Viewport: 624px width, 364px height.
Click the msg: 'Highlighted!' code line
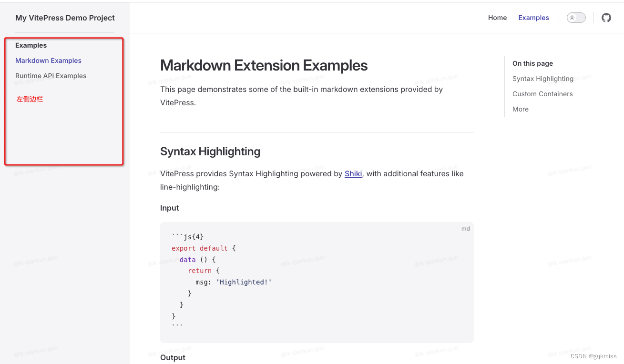pyautogui.click(x=233, y=282)
